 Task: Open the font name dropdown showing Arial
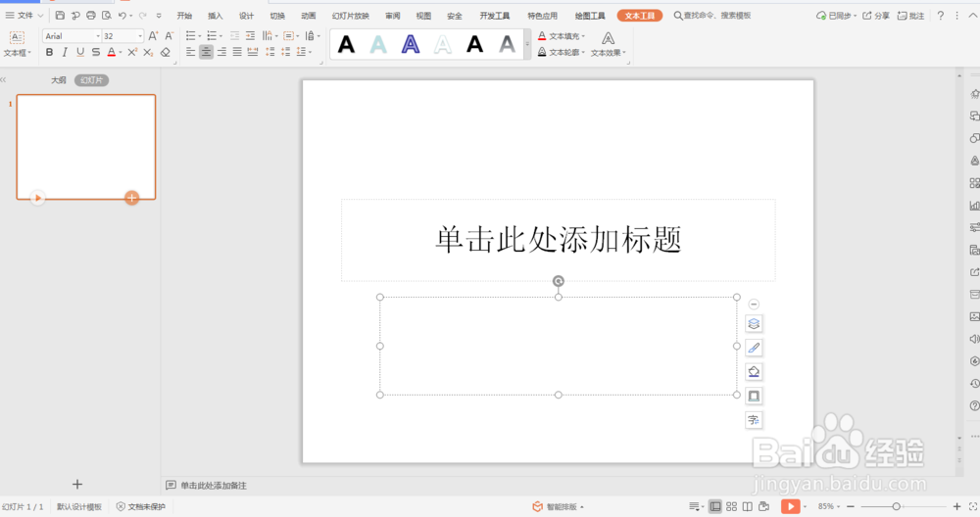97,36
